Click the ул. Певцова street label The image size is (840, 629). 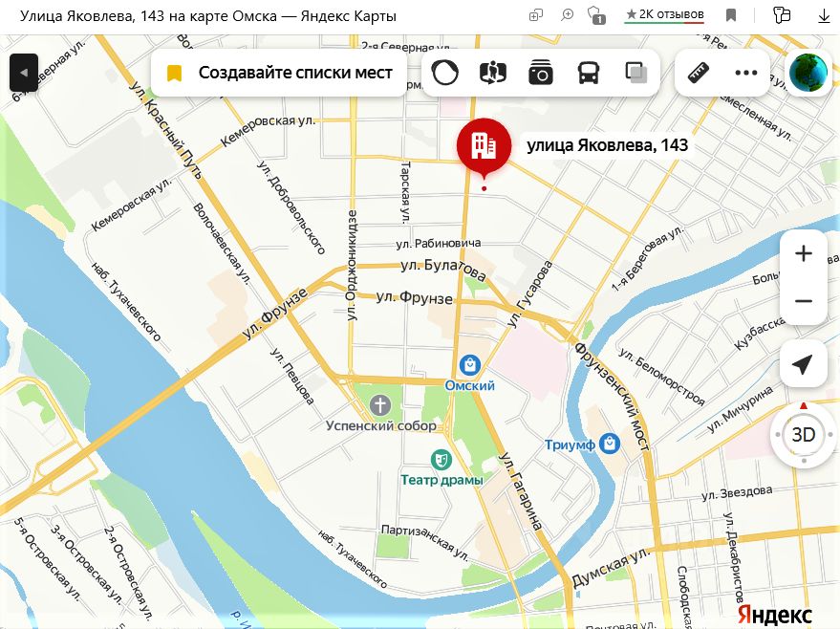tap(291, 376)
